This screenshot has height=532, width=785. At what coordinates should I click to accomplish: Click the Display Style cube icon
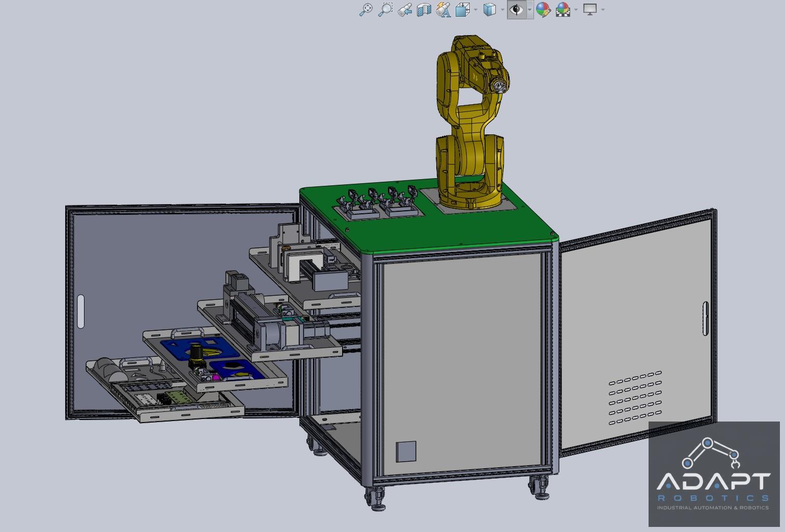coord(489,10)
